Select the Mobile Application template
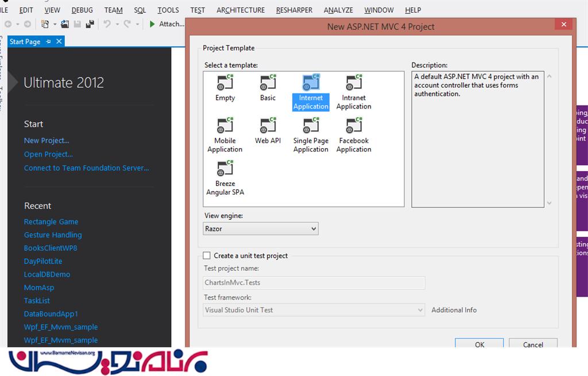This screenshot has width=588, height=376. pos(225,126)
